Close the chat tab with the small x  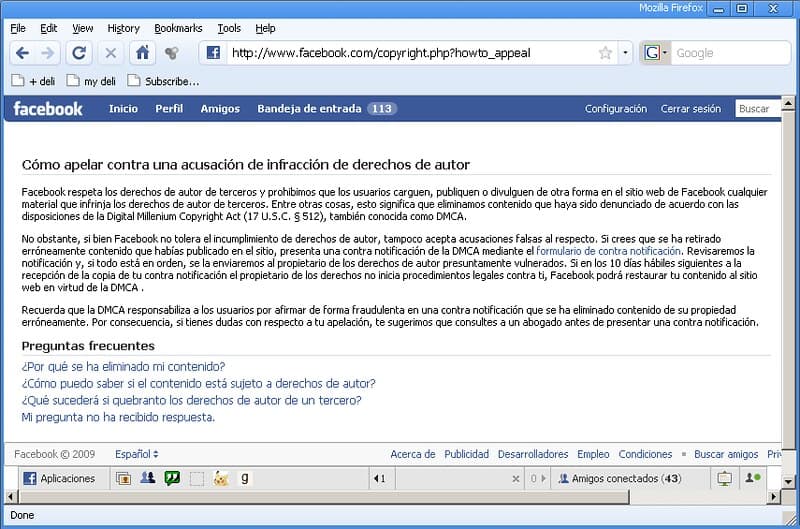point(516,479)
